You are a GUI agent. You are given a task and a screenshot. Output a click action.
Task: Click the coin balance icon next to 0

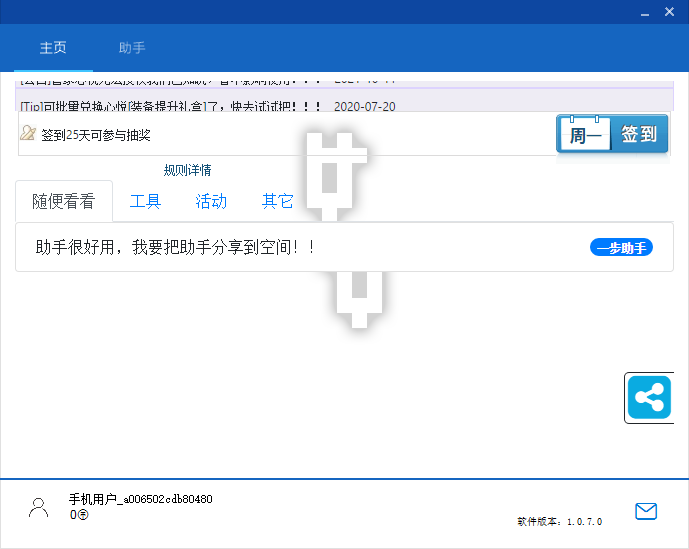click(x=83, y=515)
